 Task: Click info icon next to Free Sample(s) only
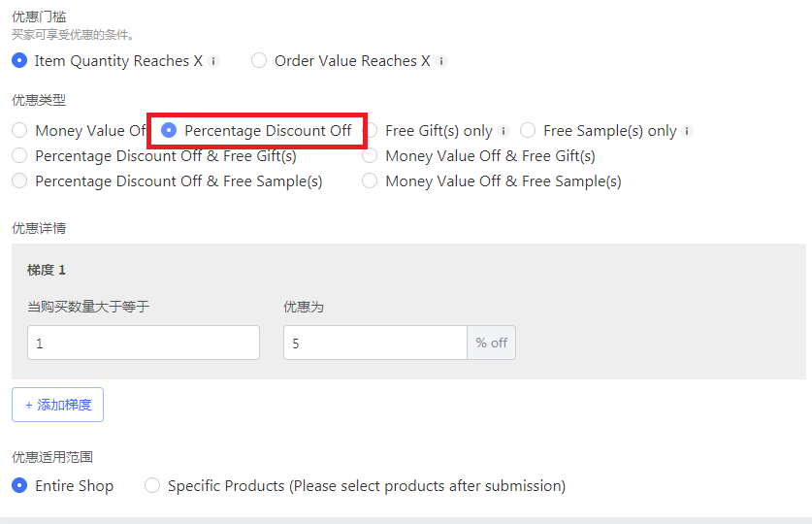[687, 131]
